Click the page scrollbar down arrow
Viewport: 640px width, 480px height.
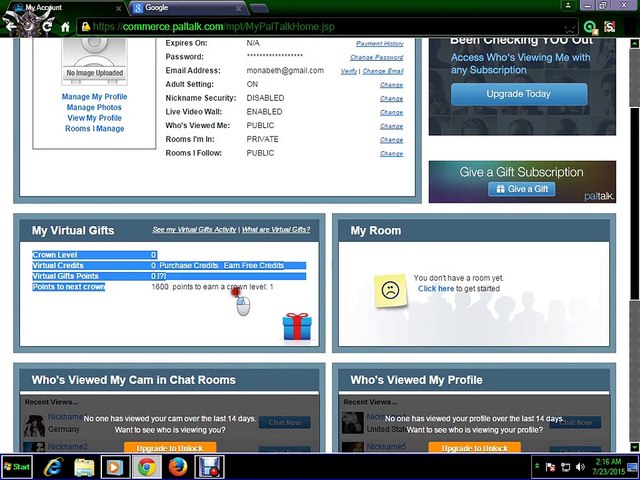[635, 447]
